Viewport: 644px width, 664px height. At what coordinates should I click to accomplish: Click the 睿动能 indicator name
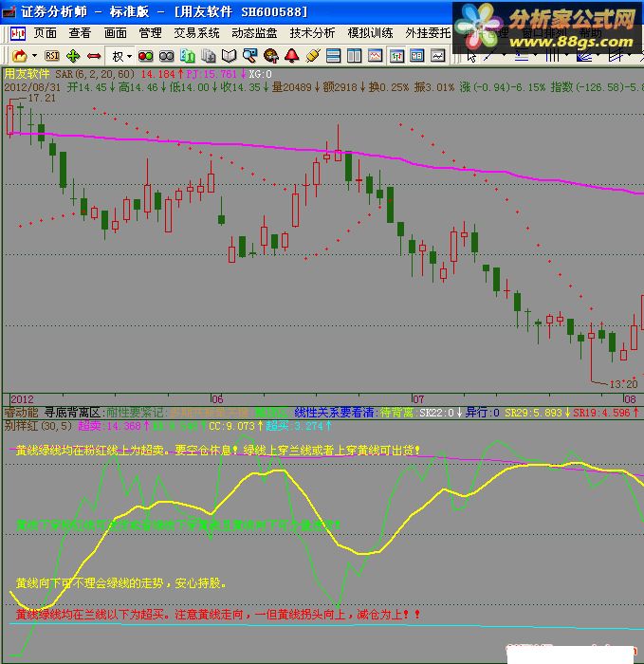tap(21, 413)
